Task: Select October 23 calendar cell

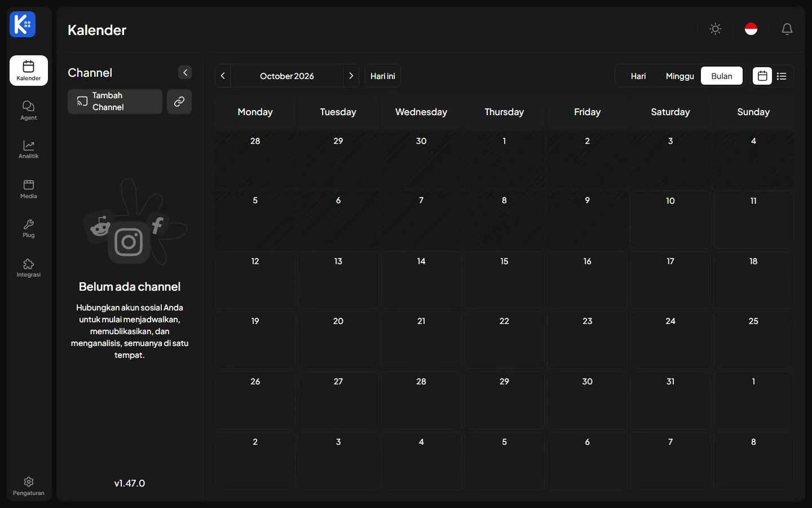Action: tap(588, 340)
